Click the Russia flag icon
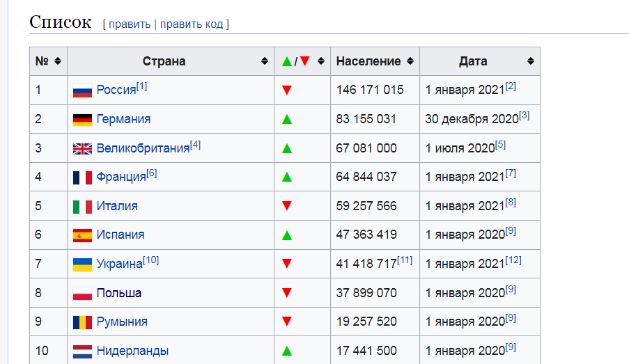This screenshot has height=364, width=629. click(82, 90)
